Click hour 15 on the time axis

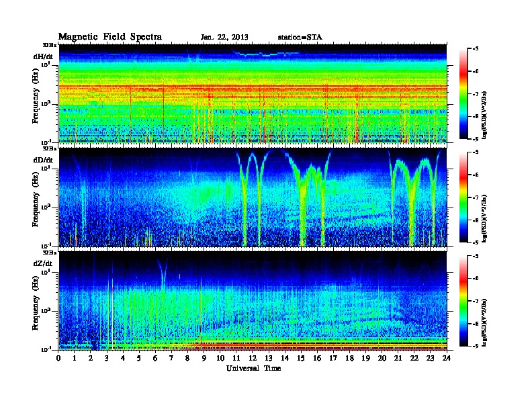301,358
